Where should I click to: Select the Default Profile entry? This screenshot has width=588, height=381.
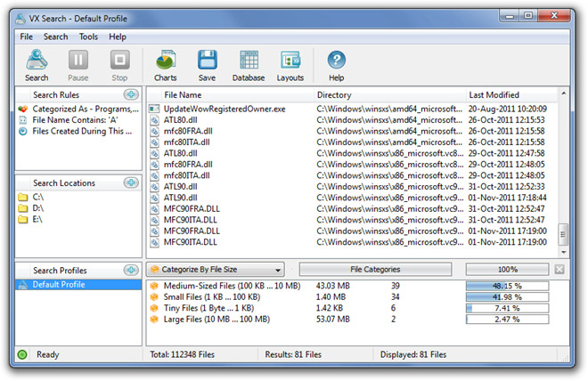tap(78, 285)
